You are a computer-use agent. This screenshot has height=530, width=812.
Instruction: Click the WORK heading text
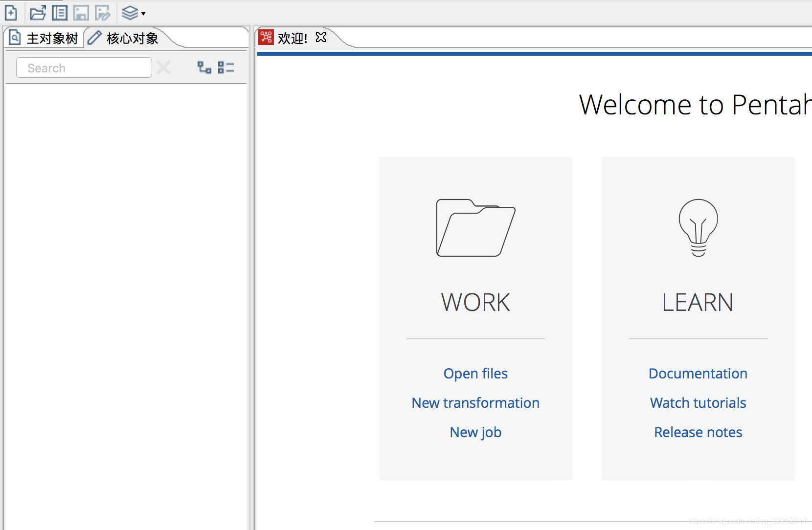[475, 302]
